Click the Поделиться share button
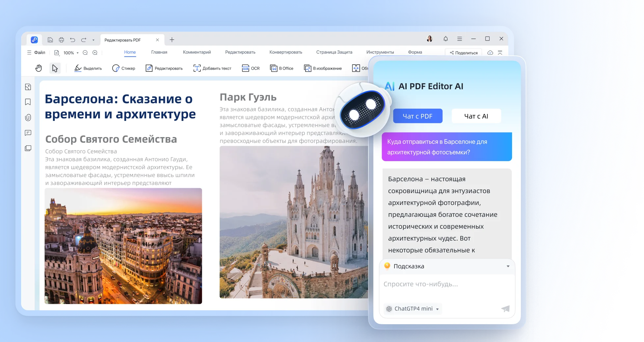The height and width of the screenshot is (342, 644). [464, 52]
